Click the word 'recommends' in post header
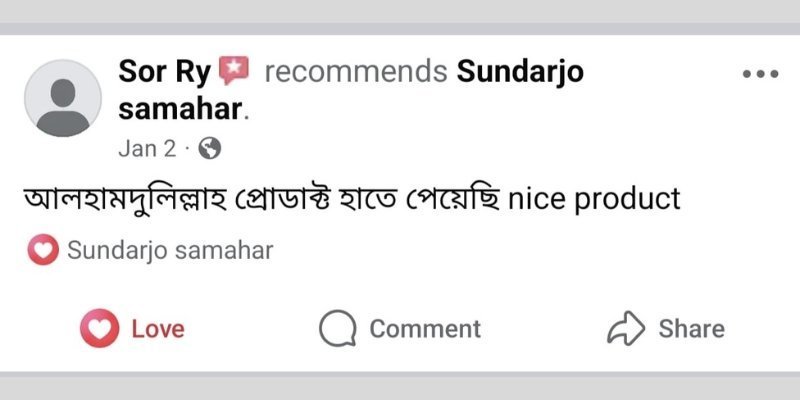 [x=356, y=72]
